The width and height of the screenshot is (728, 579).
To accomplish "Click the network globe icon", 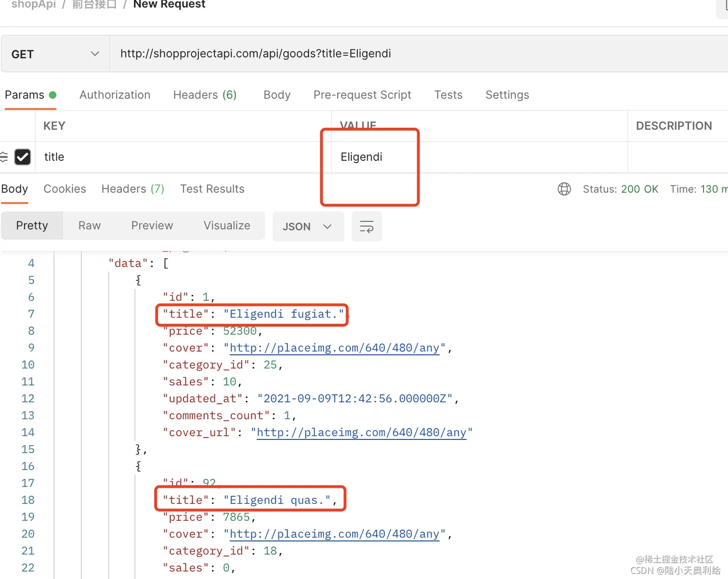I will pos(564,189).
